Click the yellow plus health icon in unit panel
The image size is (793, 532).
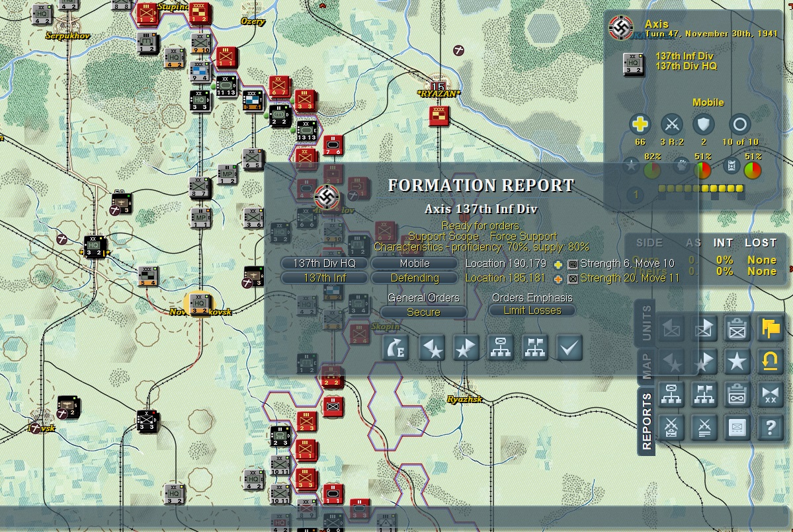click(640, 124)
